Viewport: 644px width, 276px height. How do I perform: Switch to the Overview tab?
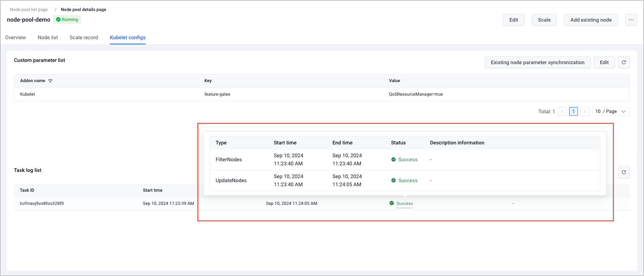coord(15,37)
